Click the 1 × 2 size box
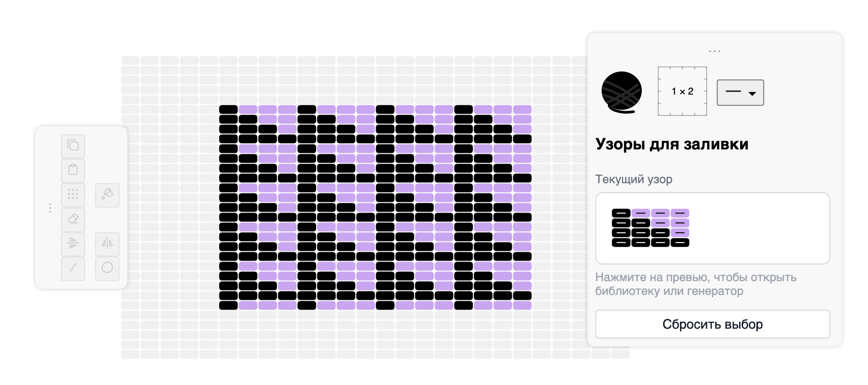Image resolution: width=868 pixels, height=385 pixels. pyautogui.click(x=682, y=92)
